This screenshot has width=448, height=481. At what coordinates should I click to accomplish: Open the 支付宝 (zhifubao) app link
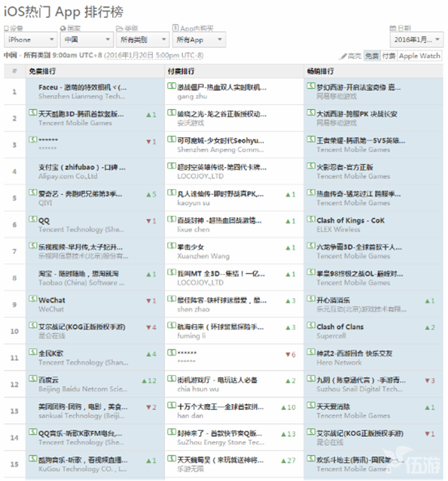point(81,167)
